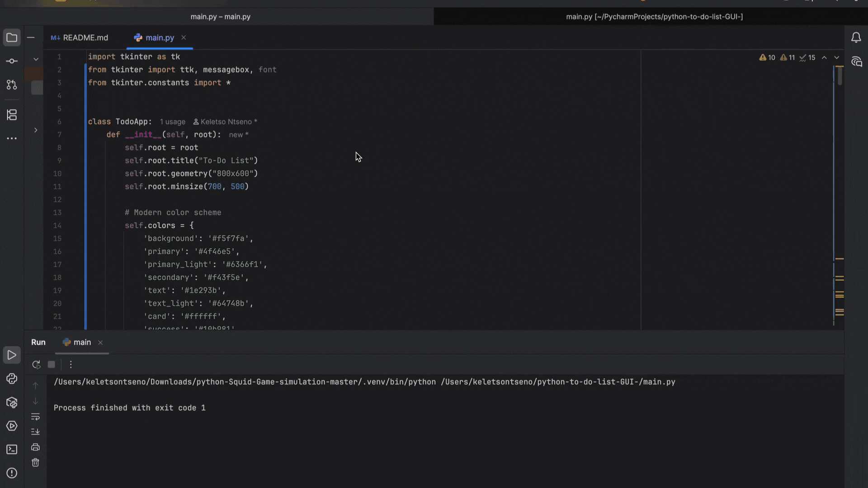Open the Notifications bell
This screenshot has width=868, height=488.
856,38
